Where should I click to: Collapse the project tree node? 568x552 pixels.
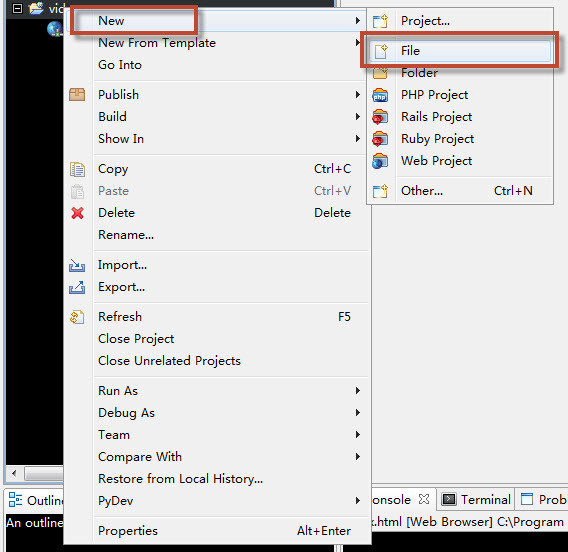click(17, 8)
